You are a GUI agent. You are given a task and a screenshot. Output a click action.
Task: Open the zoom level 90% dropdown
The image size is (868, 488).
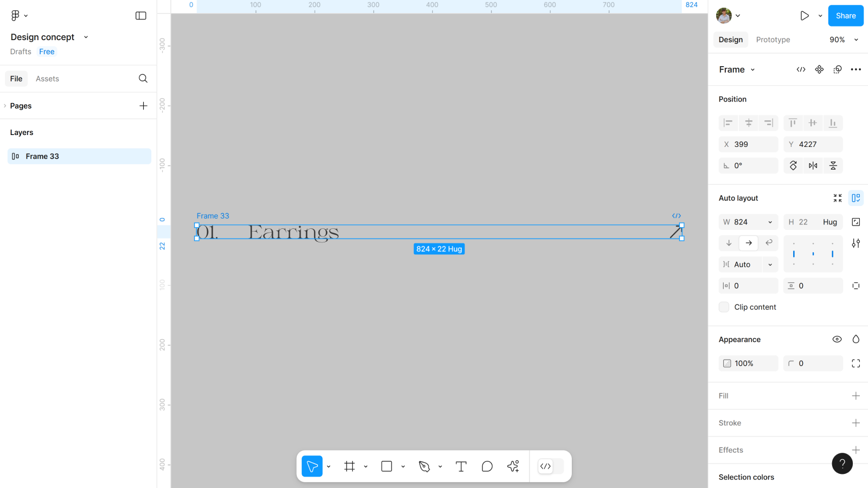click(x=844, y=40)
